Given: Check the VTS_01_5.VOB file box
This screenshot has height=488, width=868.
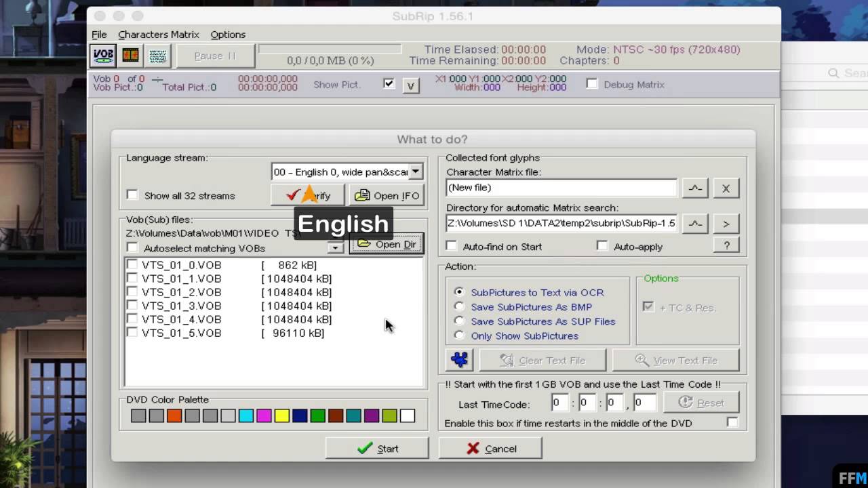Looking at the screenshot, I should pos(132,333).
